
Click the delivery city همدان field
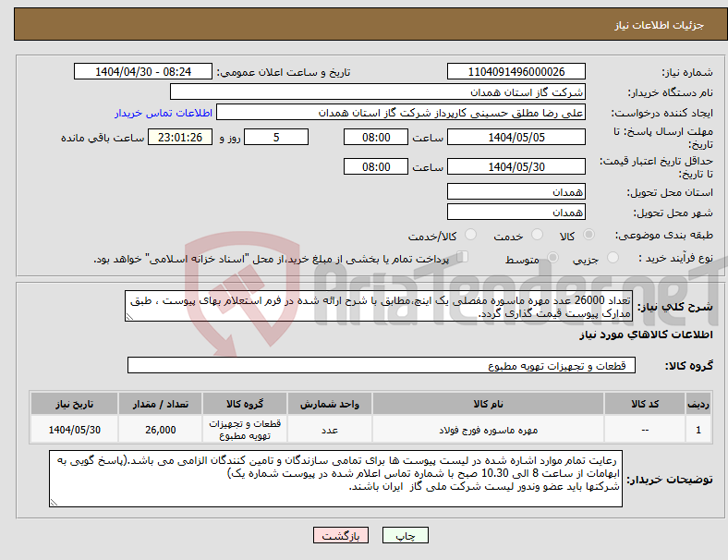point(516,213)
